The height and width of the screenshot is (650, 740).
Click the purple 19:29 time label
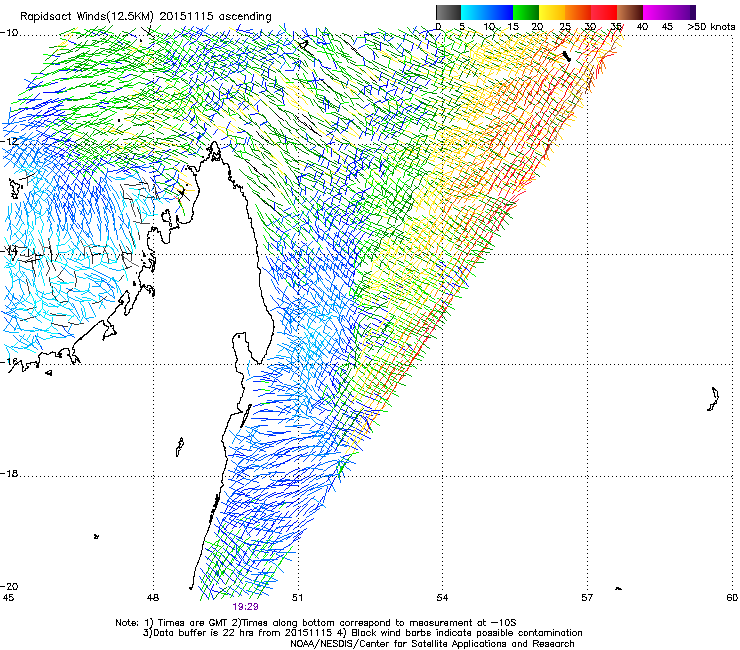245,607
